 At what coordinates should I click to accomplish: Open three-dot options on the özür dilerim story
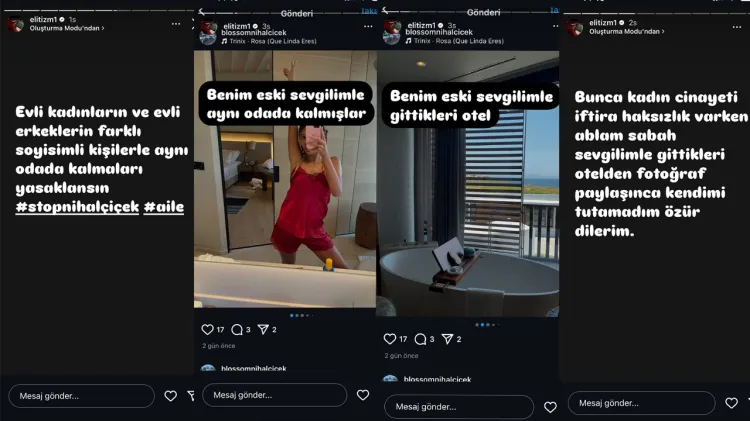[737, 27]
